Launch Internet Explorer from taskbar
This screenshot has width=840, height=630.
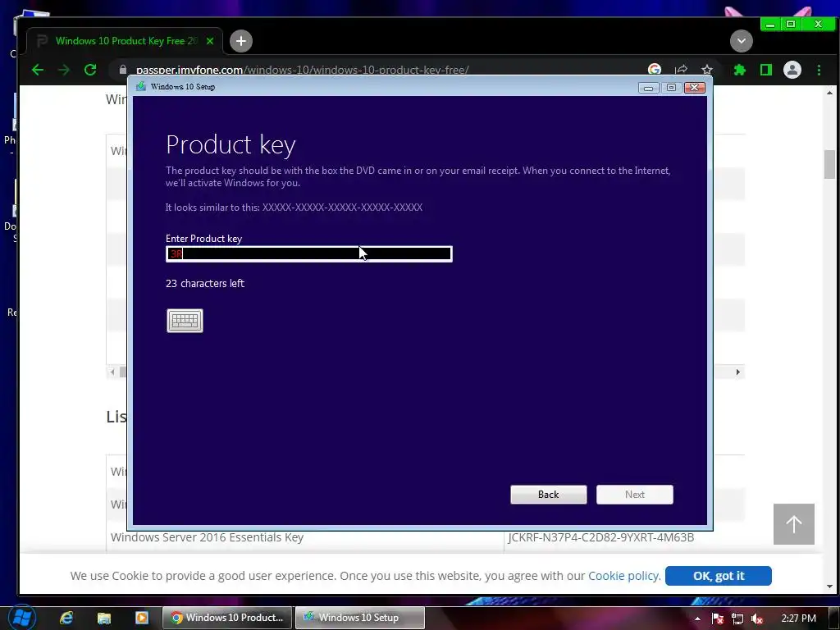pyautogui.click(x=66, y=618)
